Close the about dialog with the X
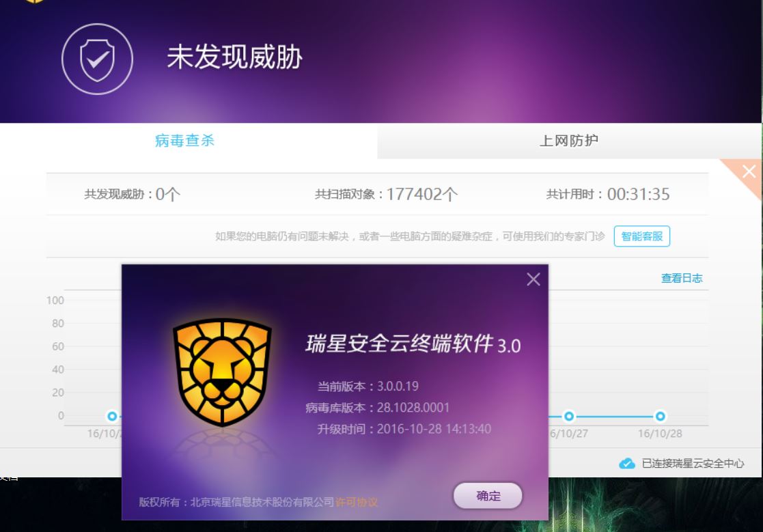763x532 pixels. [533, 279]
